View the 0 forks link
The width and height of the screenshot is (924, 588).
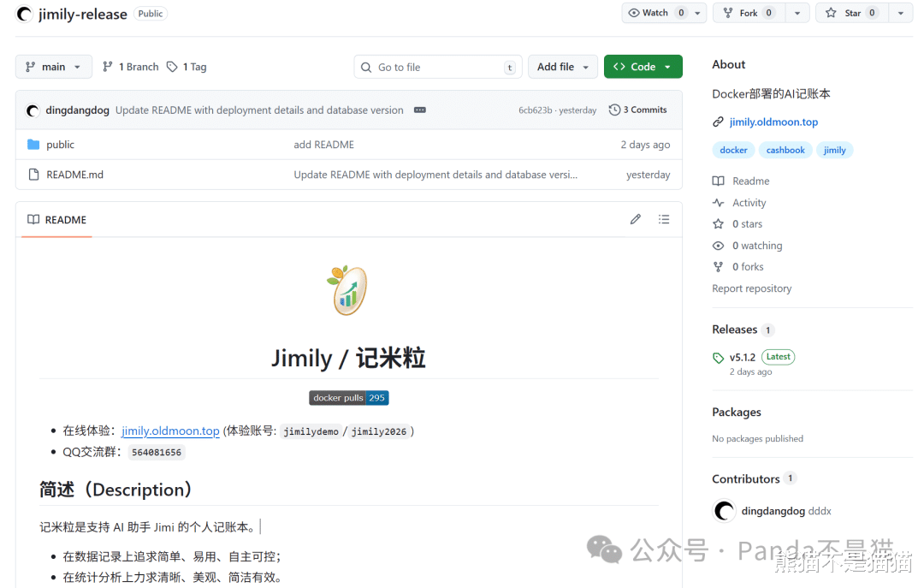point(738,267)
